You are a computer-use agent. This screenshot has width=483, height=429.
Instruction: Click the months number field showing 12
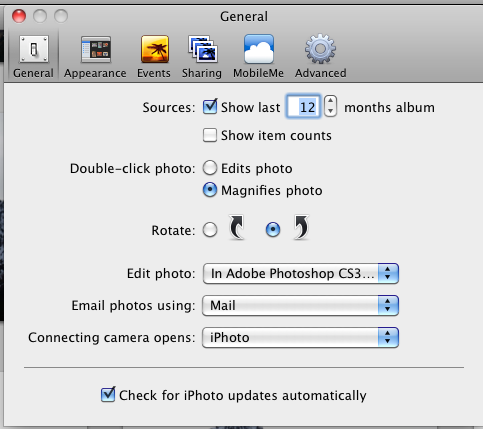[303, 107]
